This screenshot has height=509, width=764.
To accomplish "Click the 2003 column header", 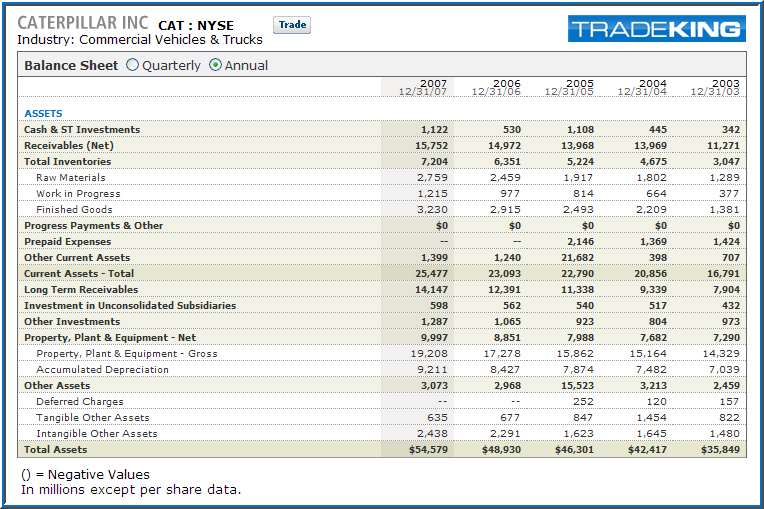I will pos(715,87).
